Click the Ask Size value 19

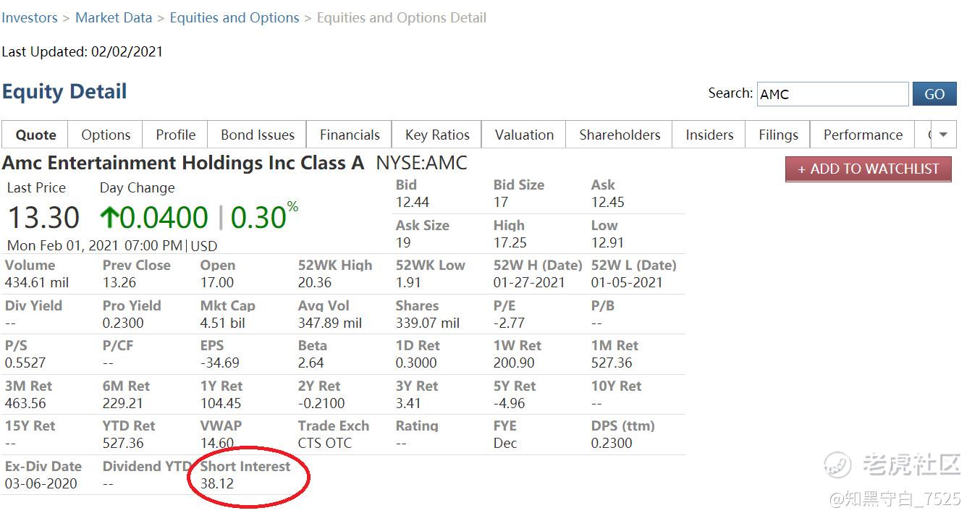403,243
